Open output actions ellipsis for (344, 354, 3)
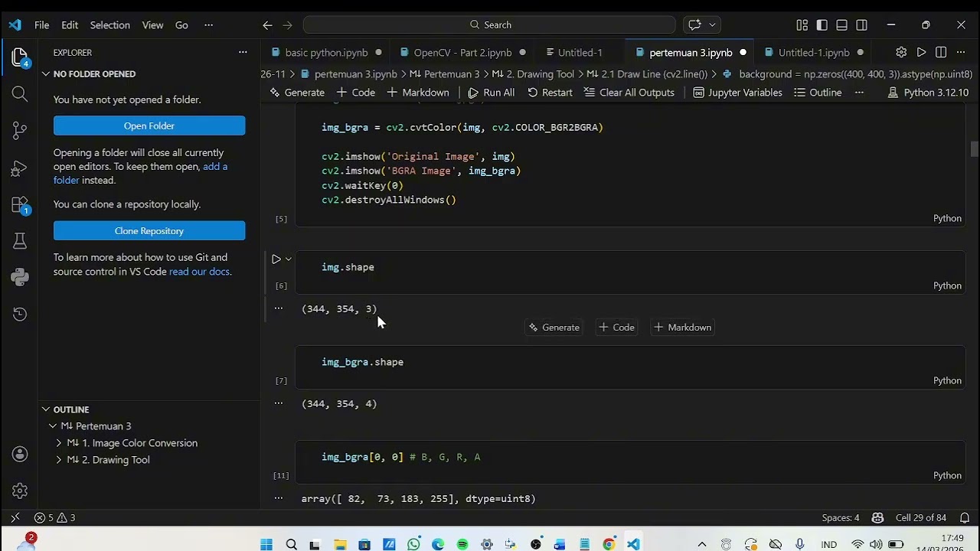980x551 pixels. [x=279, y=308]
